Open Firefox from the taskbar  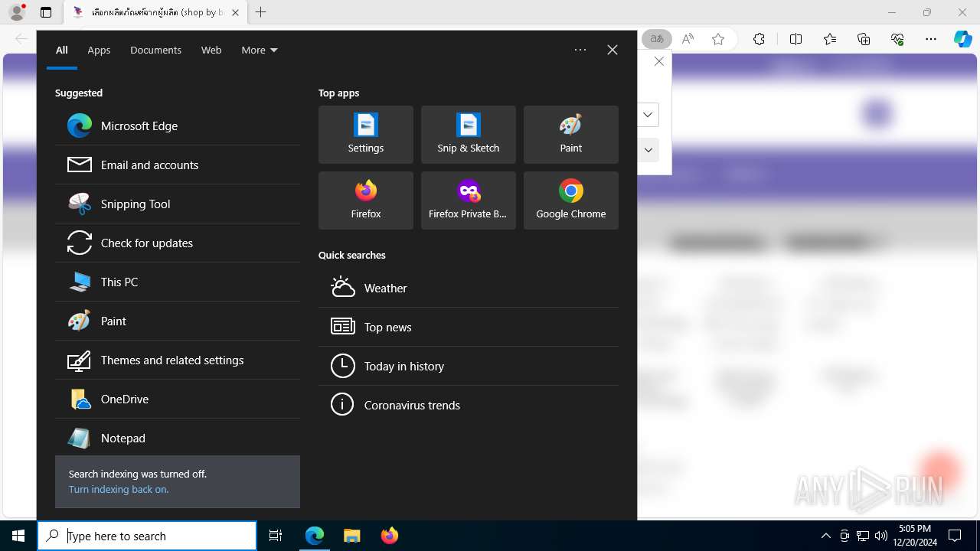pyautogui.click(x=390, y=536)
